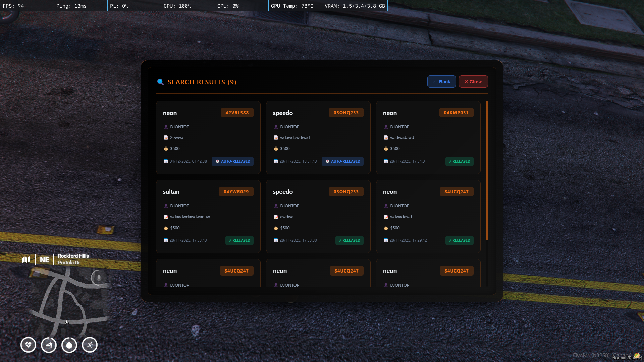Click the microphone icon above the minimap
The width and height of the screenshot is (644, 362).
coord(98,277)
